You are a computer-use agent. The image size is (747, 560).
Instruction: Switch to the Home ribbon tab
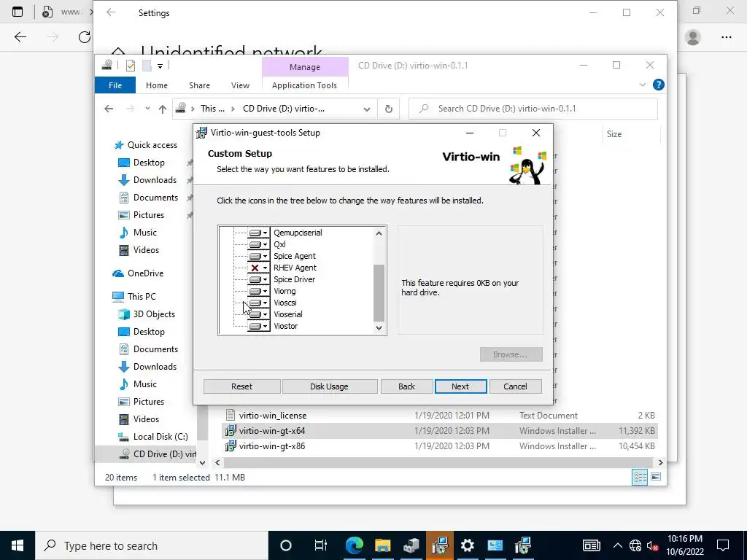point(157,85)
